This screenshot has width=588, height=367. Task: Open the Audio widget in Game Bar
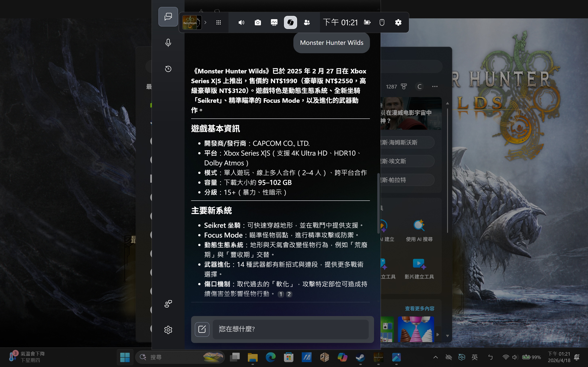point(241,23)
